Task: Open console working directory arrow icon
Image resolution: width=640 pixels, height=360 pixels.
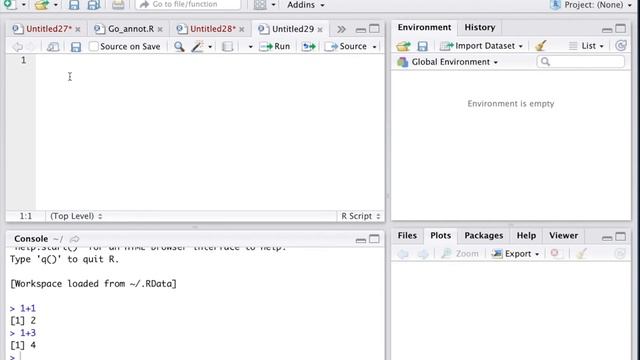Action: point(74,239)
